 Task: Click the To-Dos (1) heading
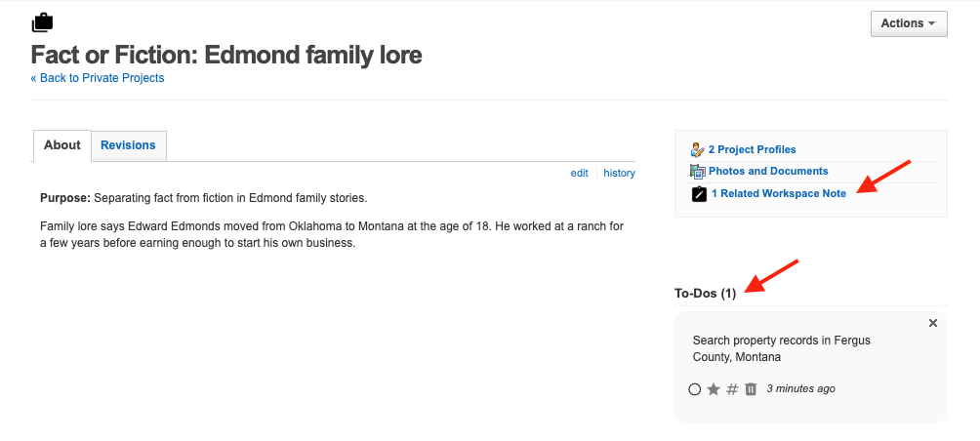(x=705, y=294)
